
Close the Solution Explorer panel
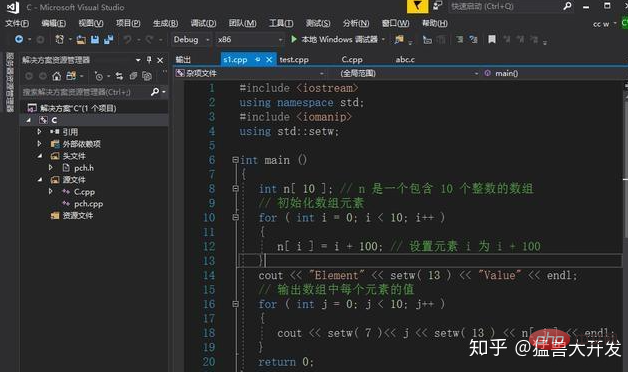[160, 60]
